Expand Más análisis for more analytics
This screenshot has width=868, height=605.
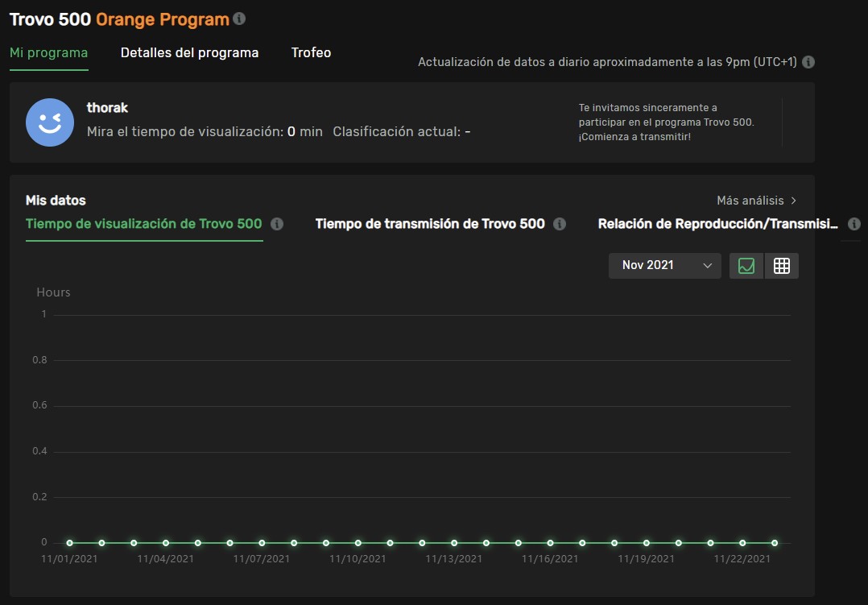tap(755, 200)
